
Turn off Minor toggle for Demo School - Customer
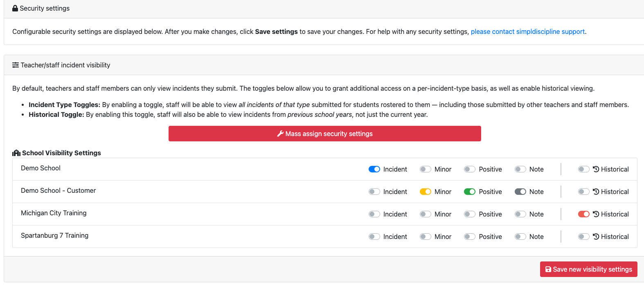pyautogui.click(x=426, y=192)
